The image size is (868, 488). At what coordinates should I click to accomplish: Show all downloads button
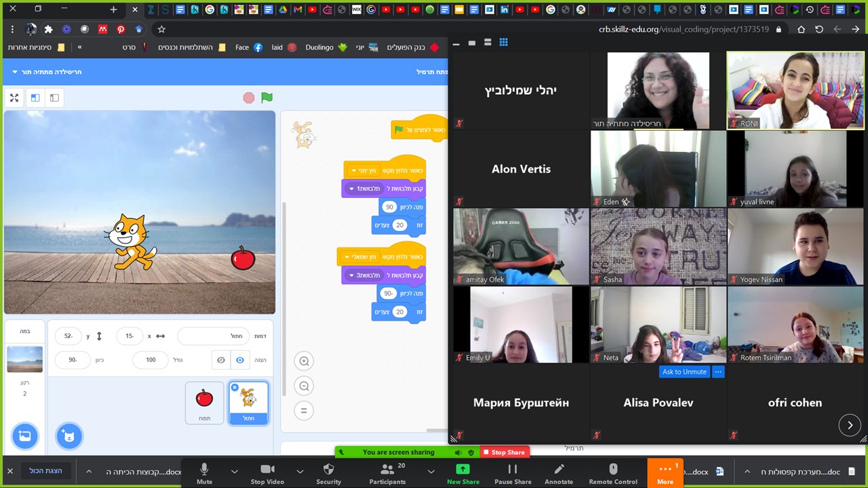click(45, 471)
